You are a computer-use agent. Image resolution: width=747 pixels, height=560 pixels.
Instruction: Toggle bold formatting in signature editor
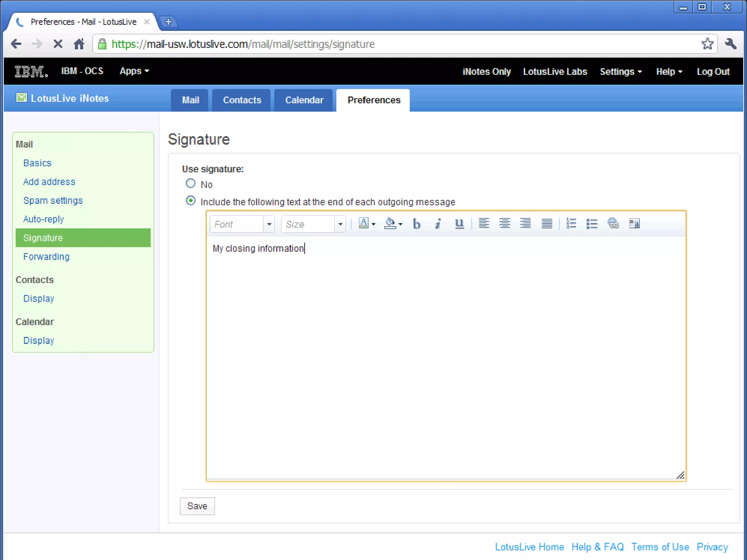[x=417, y=223]
